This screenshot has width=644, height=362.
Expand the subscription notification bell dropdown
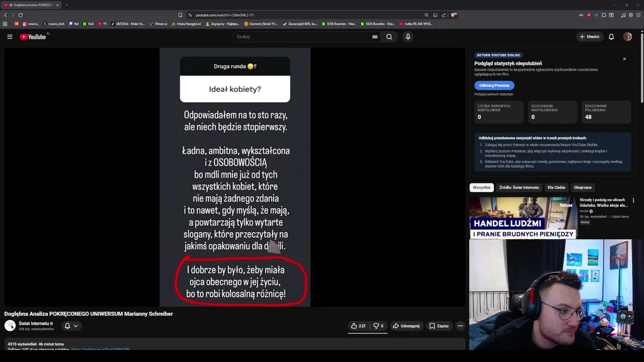coord(71,326)
